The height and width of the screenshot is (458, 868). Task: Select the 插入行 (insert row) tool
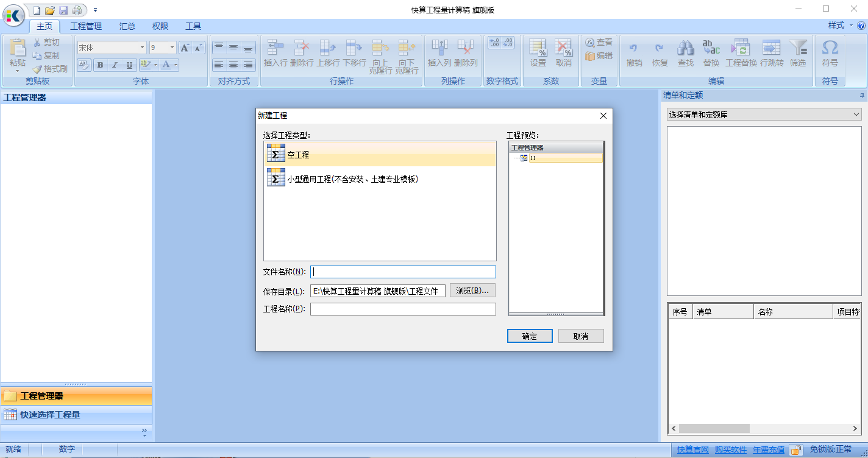tap(274, 54)
